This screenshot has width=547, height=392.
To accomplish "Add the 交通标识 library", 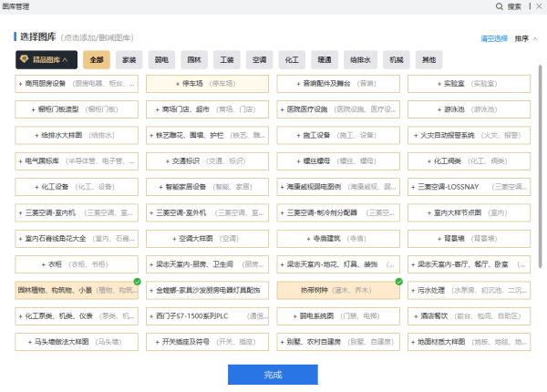I will tap(207, 161).
